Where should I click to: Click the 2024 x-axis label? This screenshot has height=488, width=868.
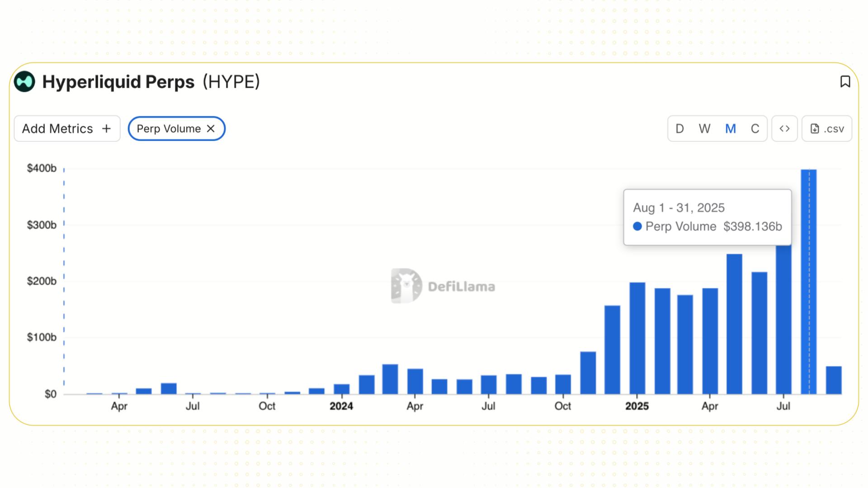coord(341,406)
